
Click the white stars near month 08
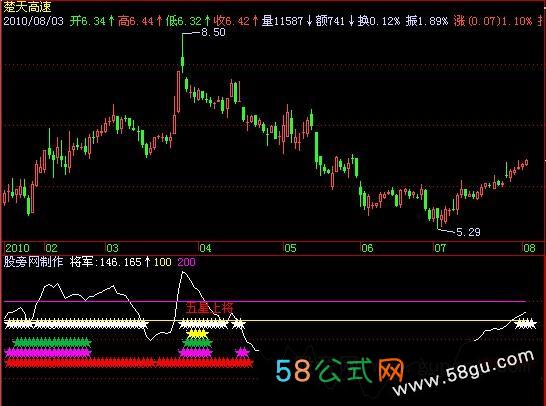[x=525, y=324]
